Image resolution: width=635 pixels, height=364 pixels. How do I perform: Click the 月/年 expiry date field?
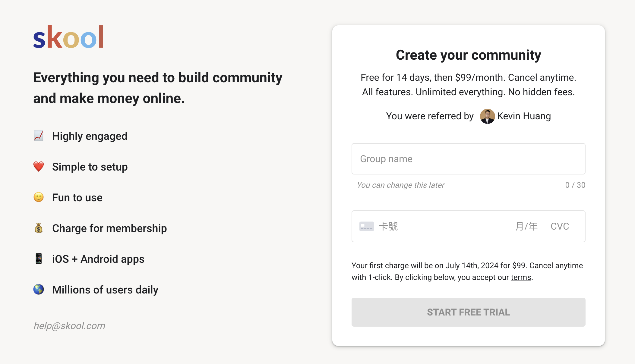click(526, 226)
